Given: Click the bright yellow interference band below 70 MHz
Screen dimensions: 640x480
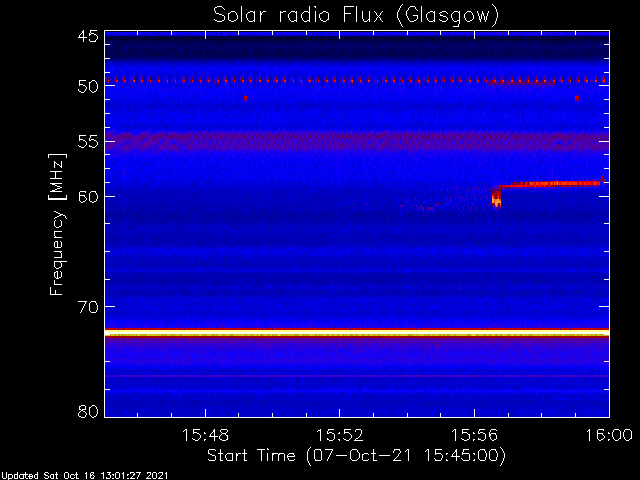Looking at the screenshot, I should click(357, 333).
